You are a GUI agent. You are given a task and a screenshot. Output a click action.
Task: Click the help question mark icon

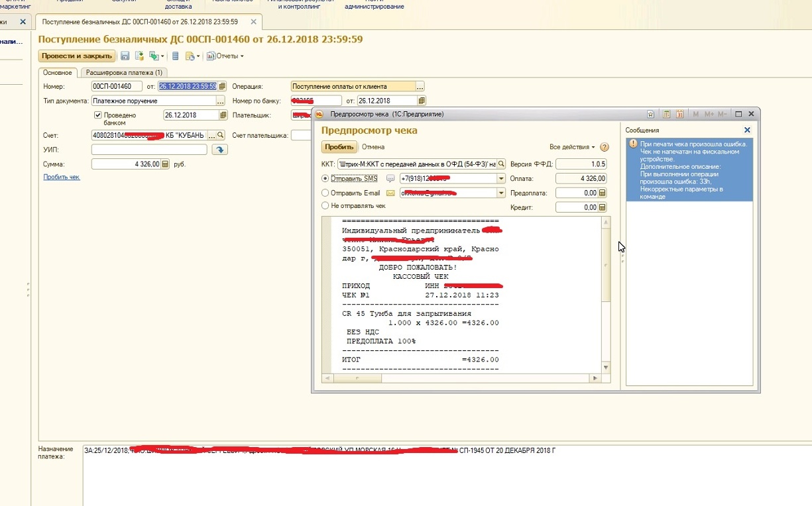(x=604, y=147)
